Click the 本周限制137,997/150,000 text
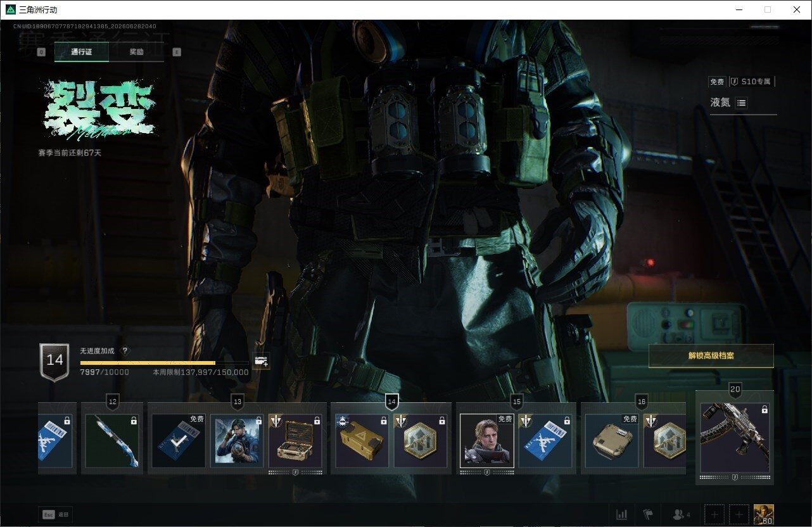Image resolution: width=812 pixels, height=527 pixels. click(201, 372)
